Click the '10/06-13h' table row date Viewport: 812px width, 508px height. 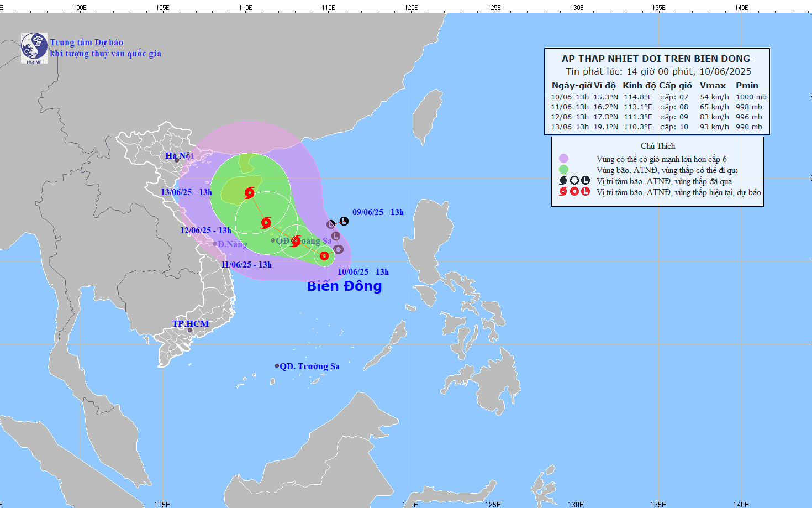coord(570,97)
